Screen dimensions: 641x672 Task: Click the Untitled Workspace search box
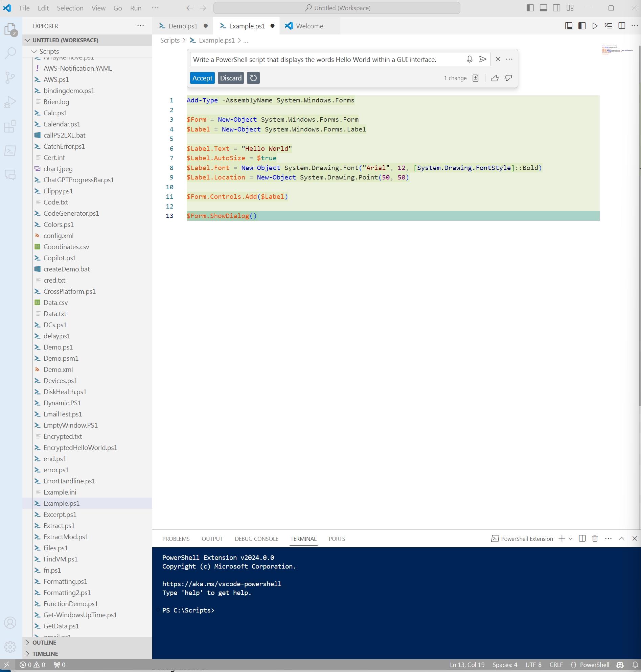[337, 7]
